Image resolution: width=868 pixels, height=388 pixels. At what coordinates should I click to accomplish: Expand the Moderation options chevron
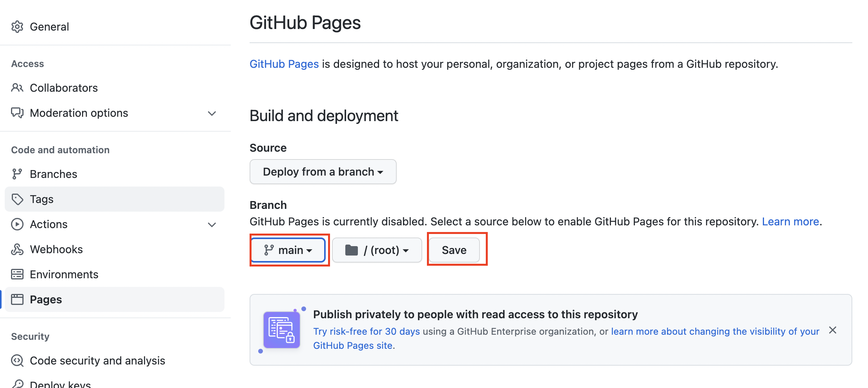coord(212,113)
